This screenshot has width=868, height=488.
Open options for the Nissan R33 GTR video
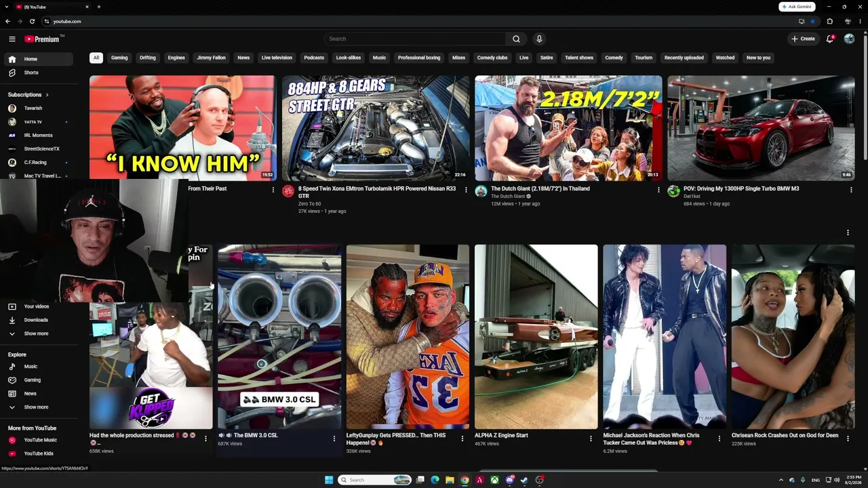tap(466, 190)
